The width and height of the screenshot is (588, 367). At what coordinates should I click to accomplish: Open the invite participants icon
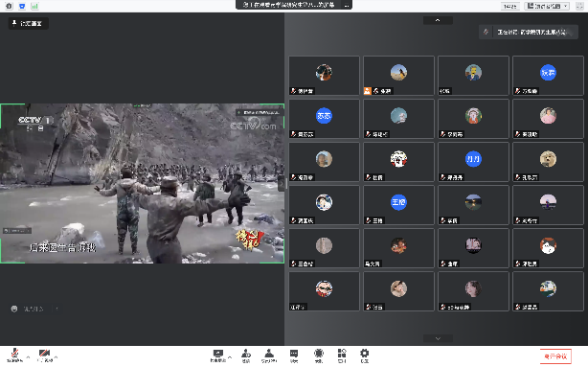[246, 356]
